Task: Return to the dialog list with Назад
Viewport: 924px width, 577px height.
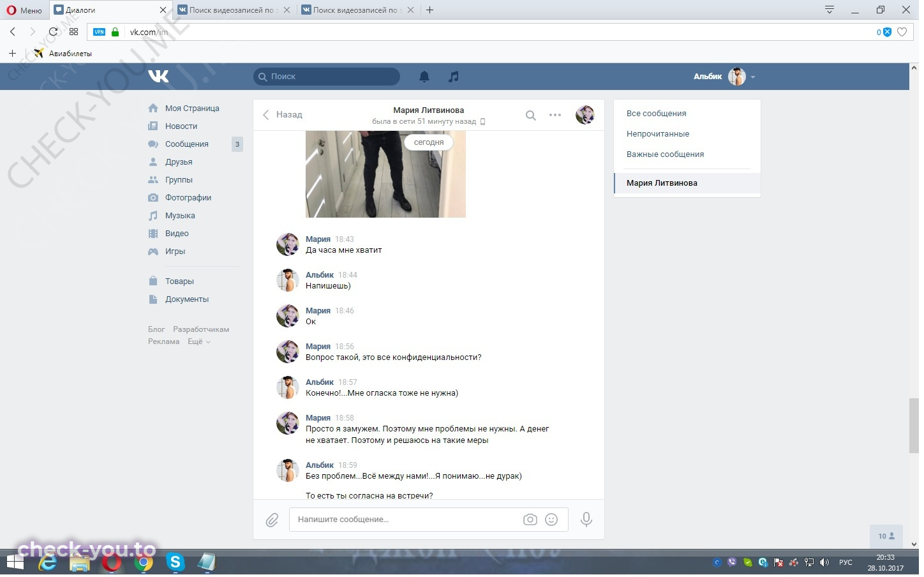Action: [283, 115]
